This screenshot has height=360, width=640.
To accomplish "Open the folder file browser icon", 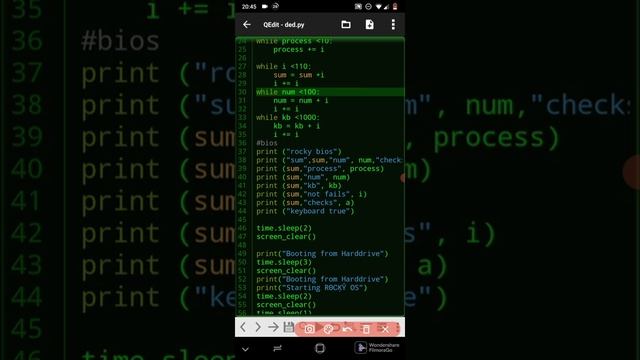I will [346, 24].
